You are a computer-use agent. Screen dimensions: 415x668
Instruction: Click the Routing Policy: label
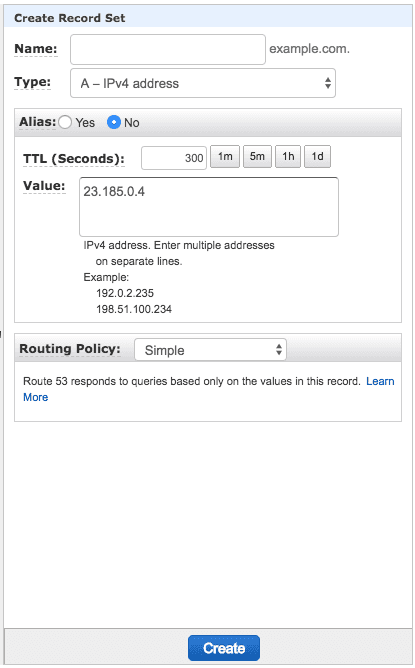(70, 349)
